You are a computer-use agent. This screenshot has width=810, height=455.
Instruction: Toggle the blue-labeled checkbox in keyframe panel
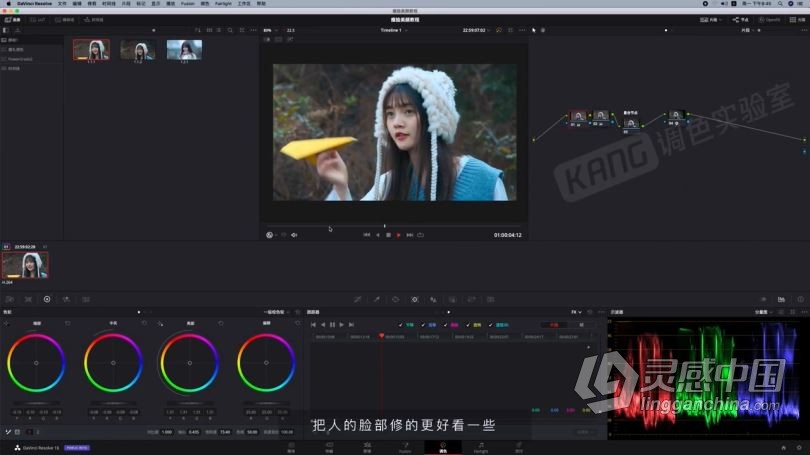coord(423,325)
